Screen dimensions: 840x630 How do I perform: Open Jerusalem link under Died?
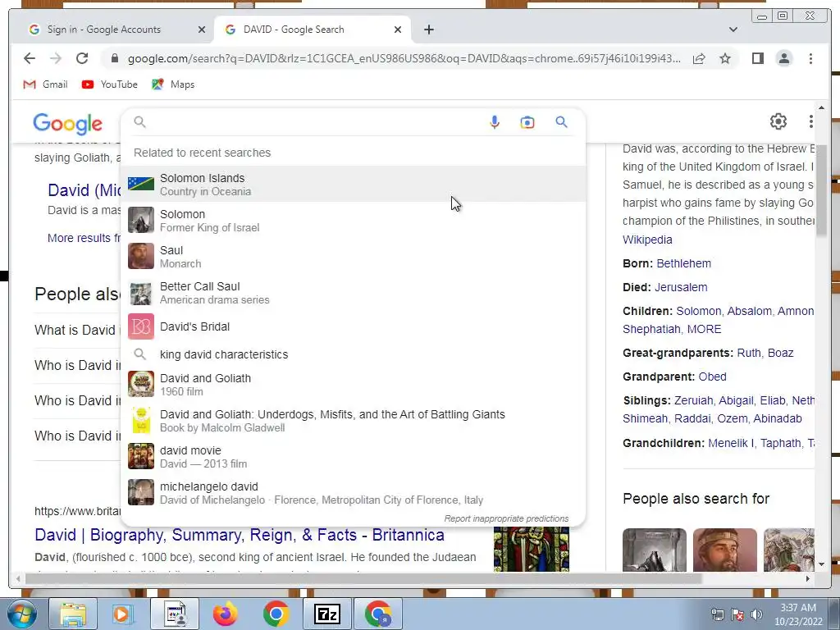pyautogui.click(x=681, y=287)
